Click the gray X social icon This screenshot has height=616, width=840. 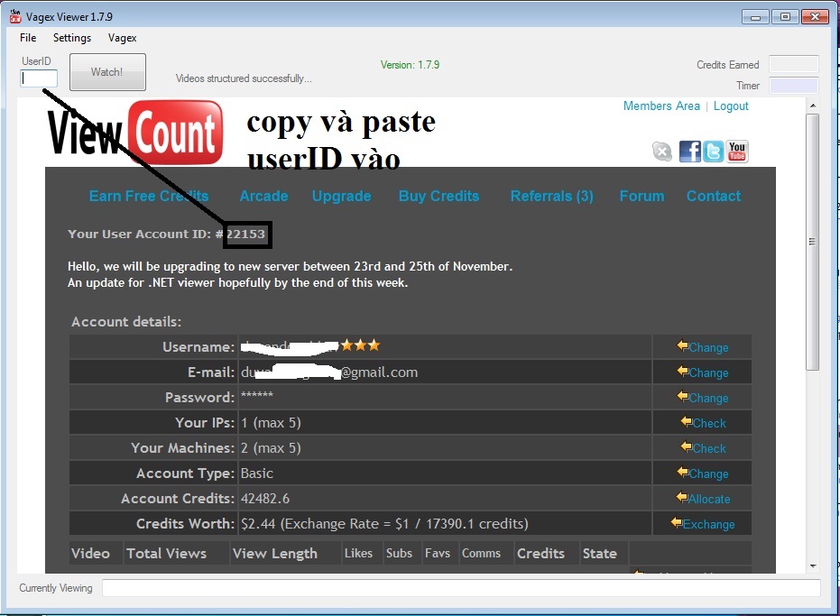click(662, 152)
